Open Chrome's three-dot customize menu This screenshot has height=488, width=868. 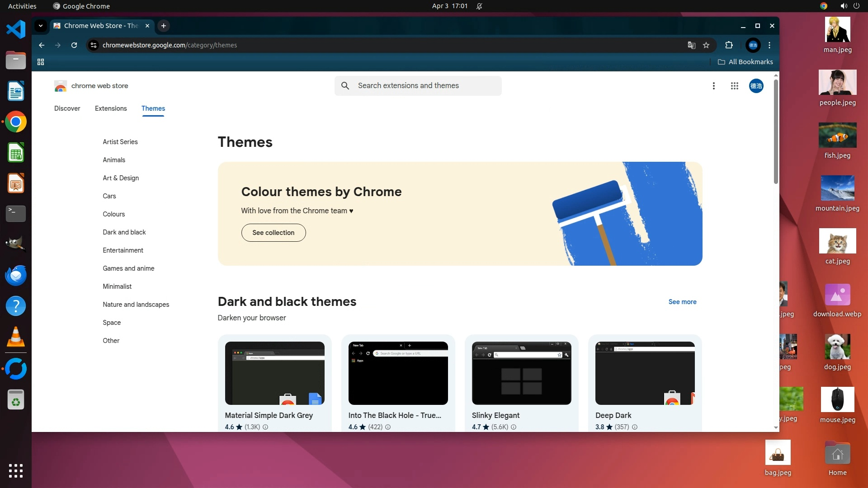click(x=769, y=45)
